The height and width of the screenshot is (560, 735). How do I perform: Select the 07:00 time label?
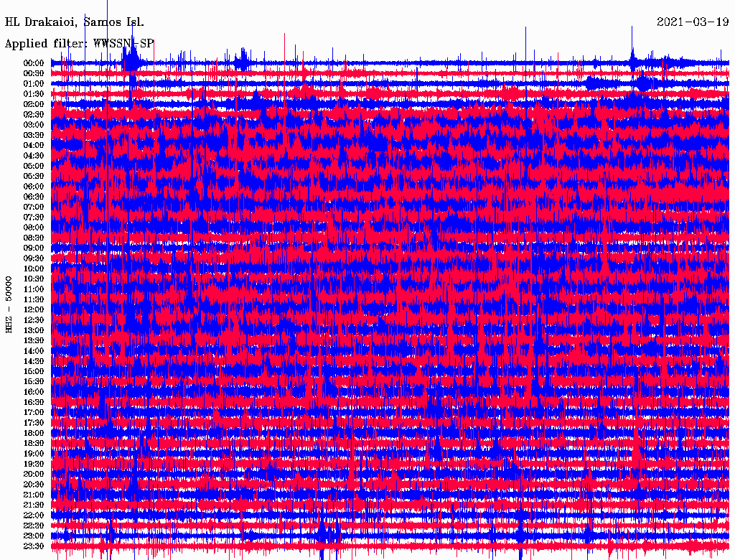[34, 207]
